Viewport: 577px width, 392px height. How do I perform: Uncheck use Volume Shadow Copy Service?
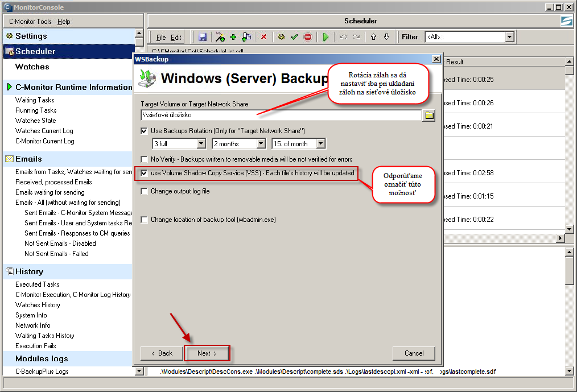(x=145, y=173)
